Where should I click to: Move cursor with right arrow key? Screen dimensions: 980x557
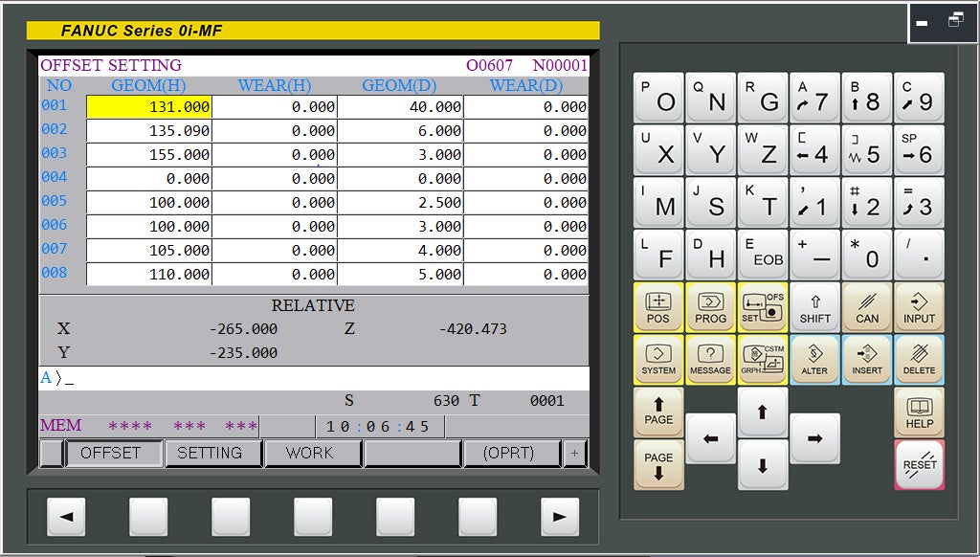point(815,439)
